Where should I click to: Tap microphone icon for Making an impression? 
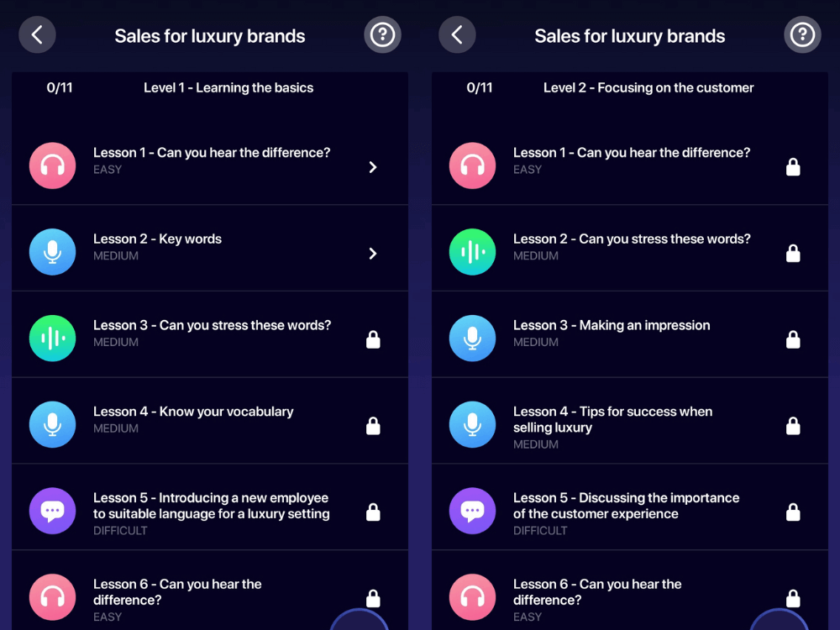[472, 338]
